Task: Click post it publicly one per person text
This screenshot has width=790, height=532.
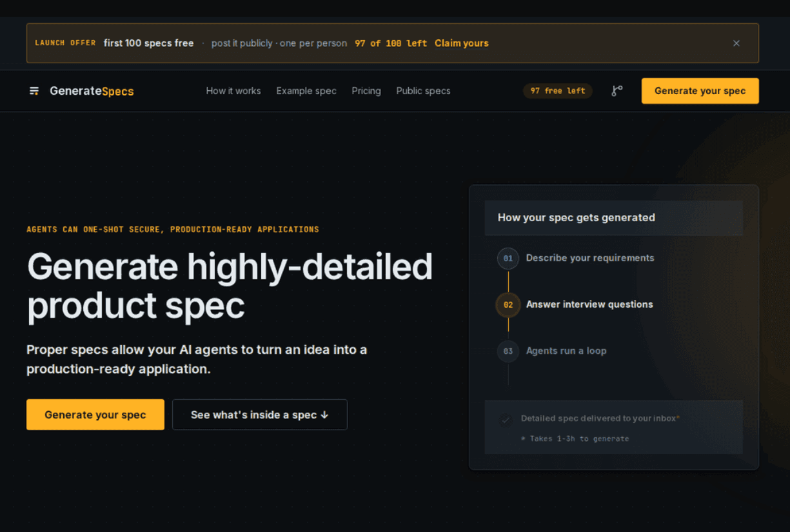Action: coord(279,43)
